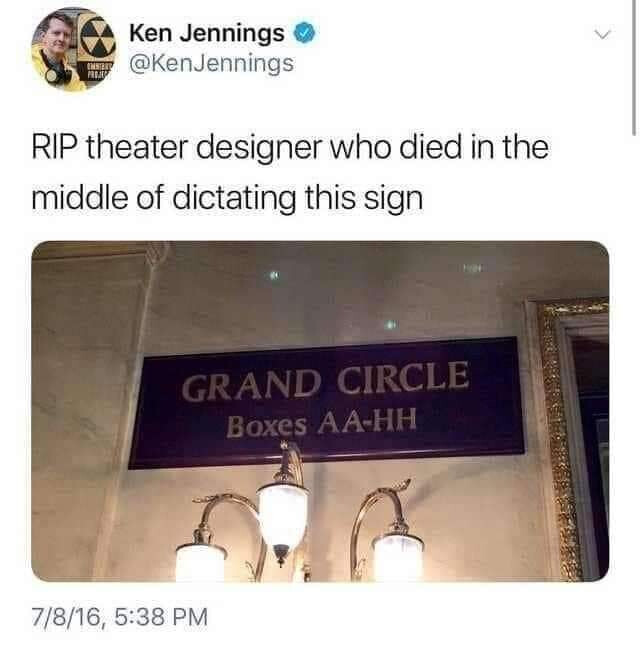The width and height of the screenshot is (640, 648).
Task: Click the blue verified checkmark badge
Action: coord(305,33)
